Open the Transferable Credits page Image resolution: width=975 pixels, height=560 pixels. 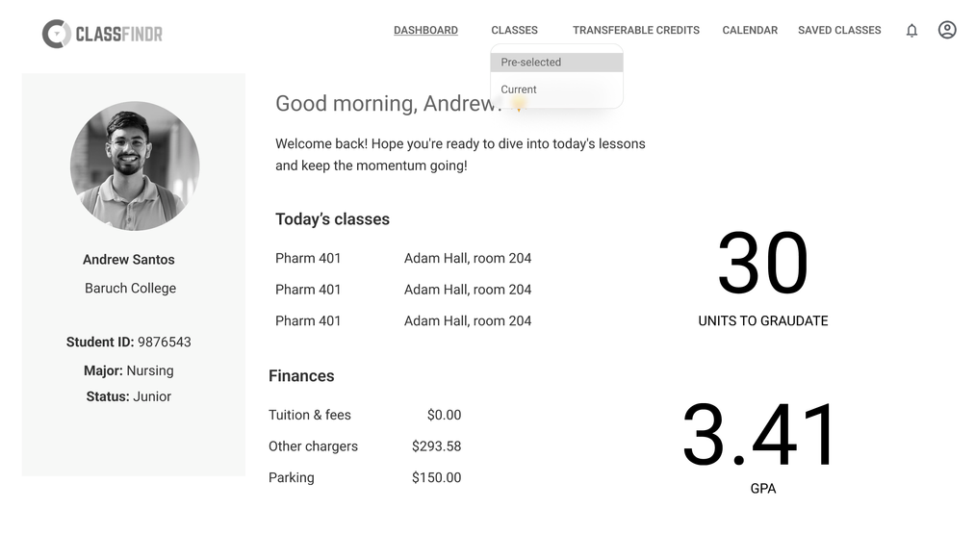tap(636, 30)
